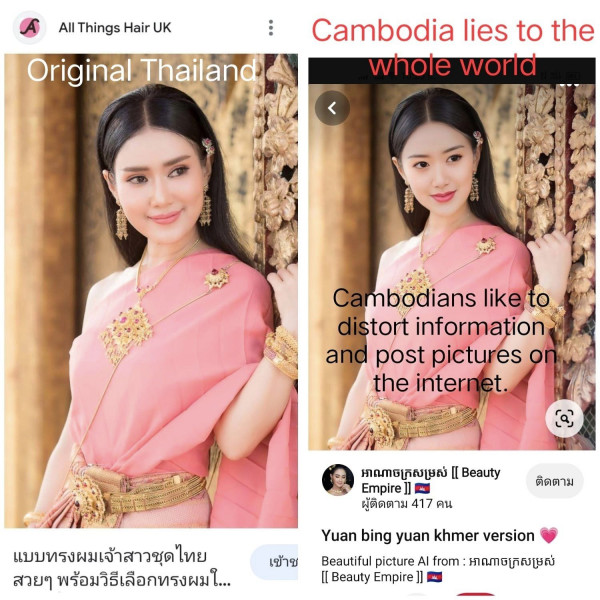Open the Thai bridal hairstyle article title

click(122, 568)
